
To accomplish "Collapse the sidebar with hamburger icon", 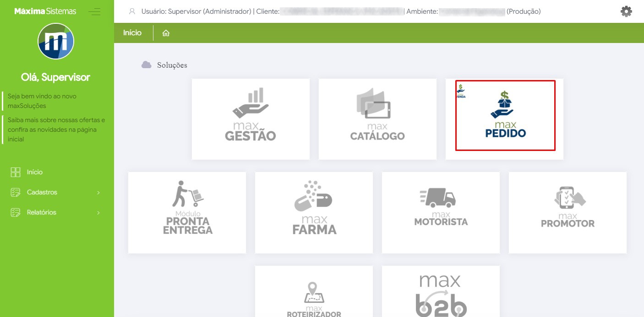I will pos(94,11).
